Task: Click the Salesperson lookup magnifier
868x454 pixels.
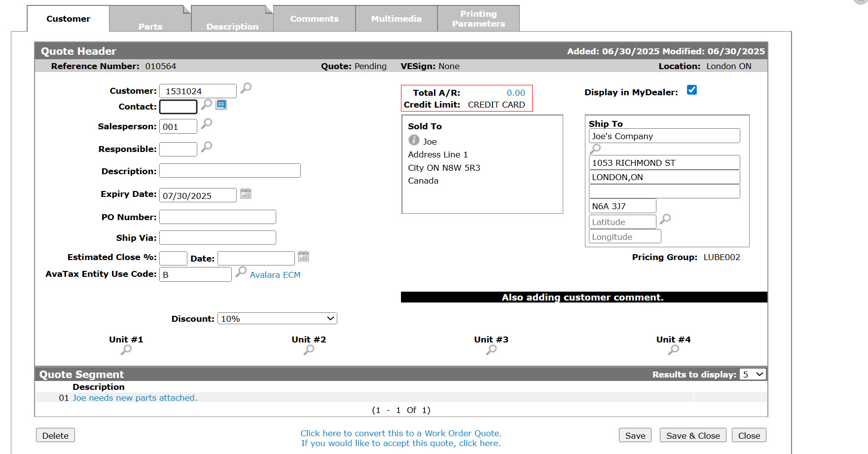Action: [x=207, y=123]
